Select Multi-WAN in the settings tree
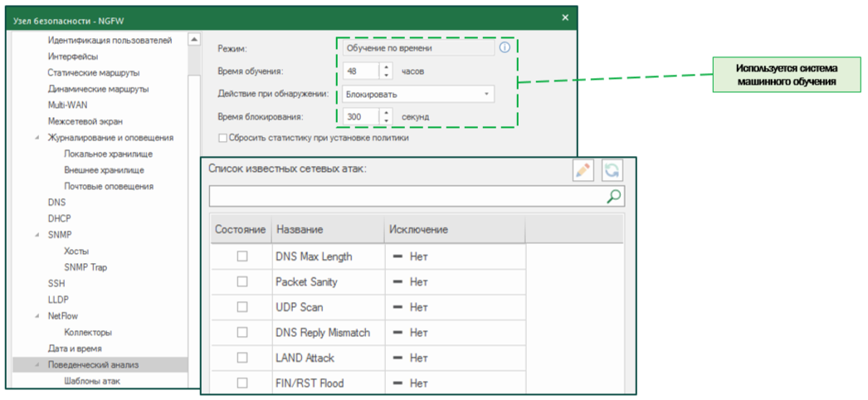This screenshot has height=400, width=868. [67, 105]
